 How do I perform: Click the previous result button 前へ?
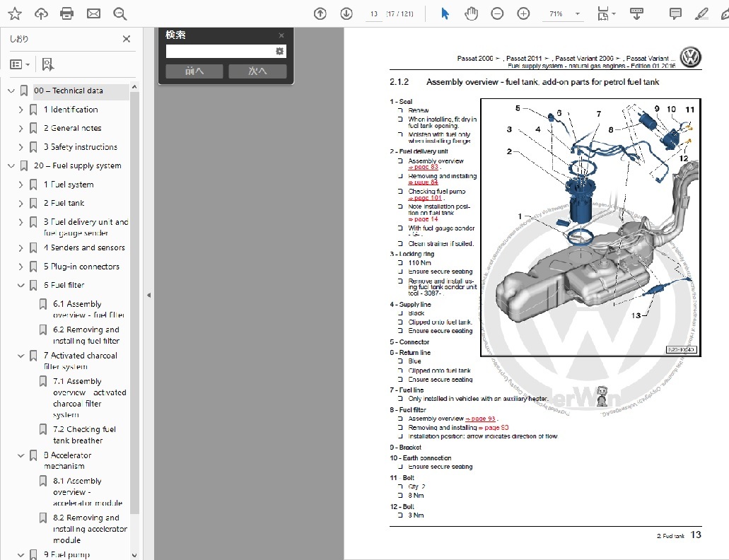tap(194, 71)
